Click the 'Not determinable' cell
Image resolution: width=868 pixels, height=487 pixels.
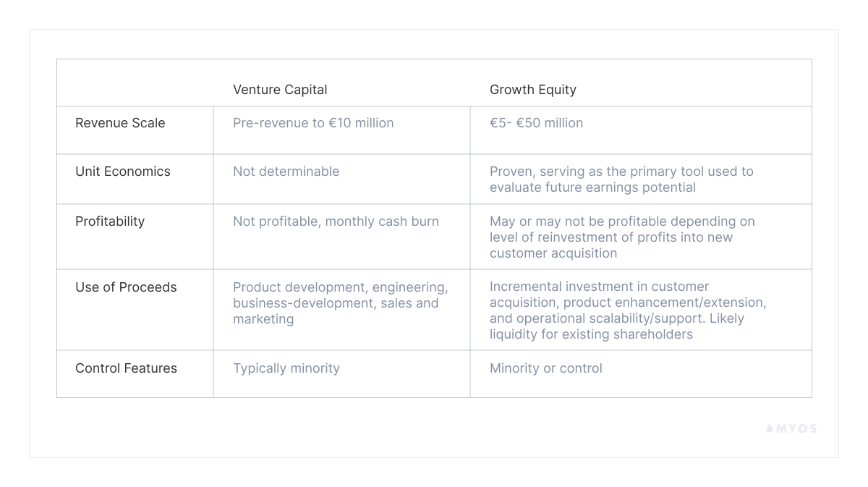coord(286,171)
